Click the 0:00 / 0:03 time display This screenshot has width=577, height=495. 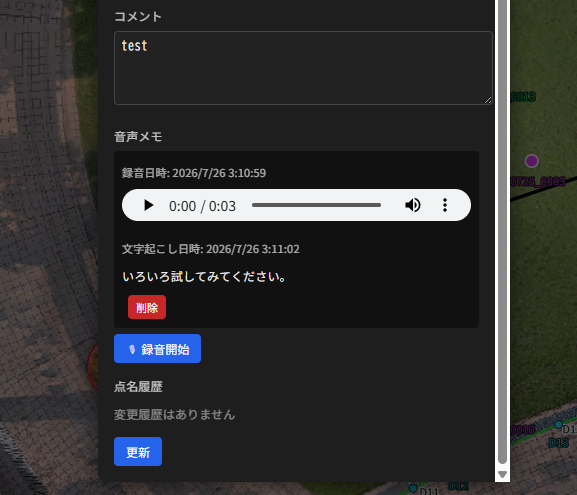pos(202,206)
